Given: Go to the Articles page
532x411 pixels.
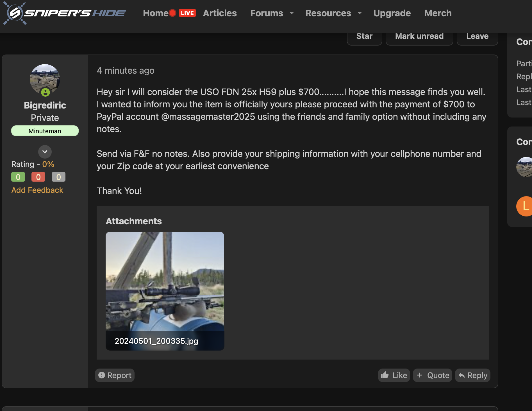Looking at the screenshot, I should click(x=220, y=13).
